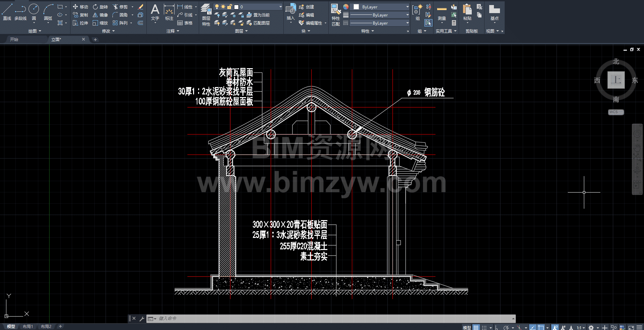Click the 匹配图层 button
This screenshot has width=644, height=330.
(x=258, y=23)
